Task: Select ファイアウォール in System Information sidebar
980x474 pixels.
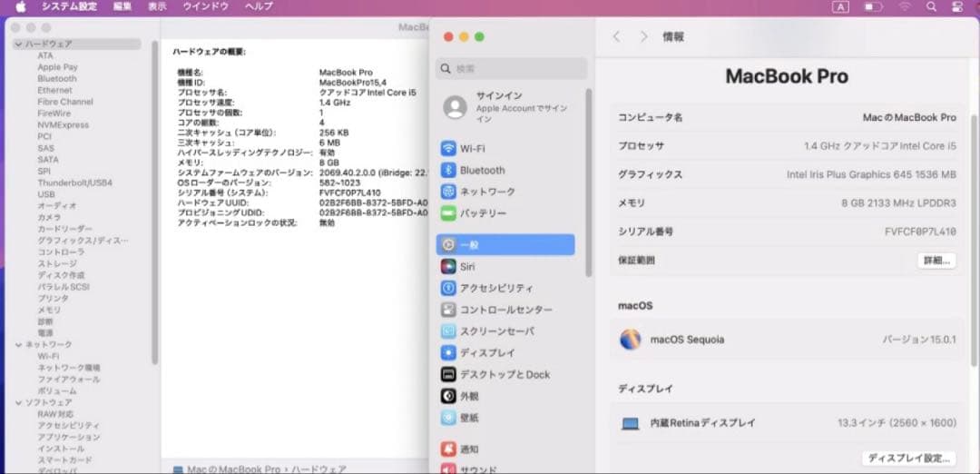Action: click(69, 379)
